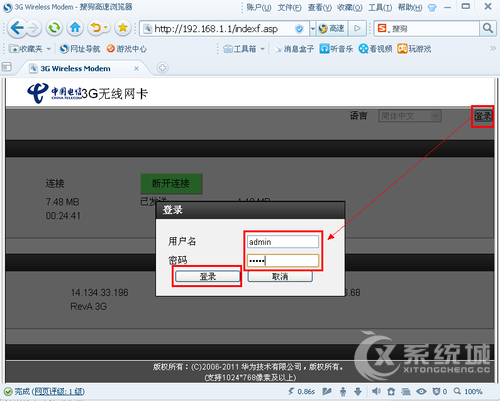Click the green 断开连接 button
This screenshot has height=401, width=500.
click(171, 183)
